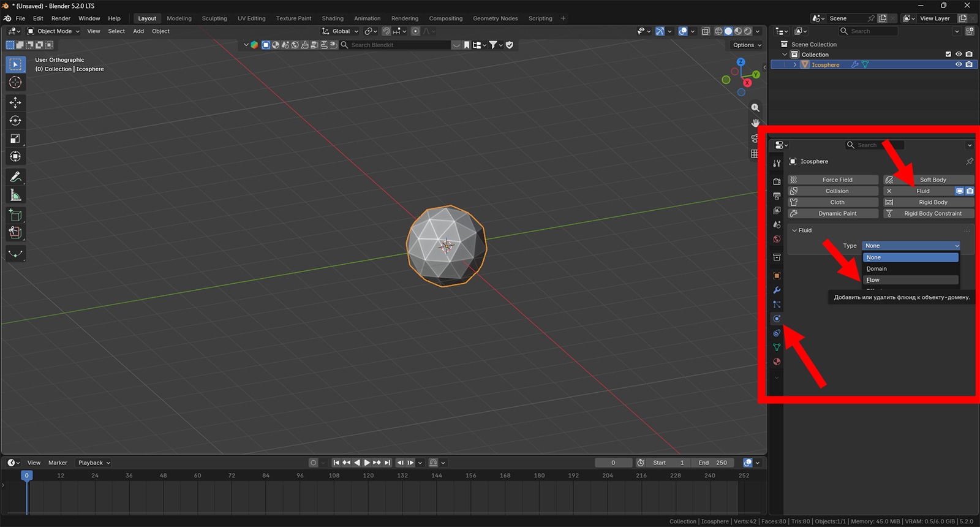Open the Physics properties tab icon
The image size is (980, 527).
click(x=777, y=319)
